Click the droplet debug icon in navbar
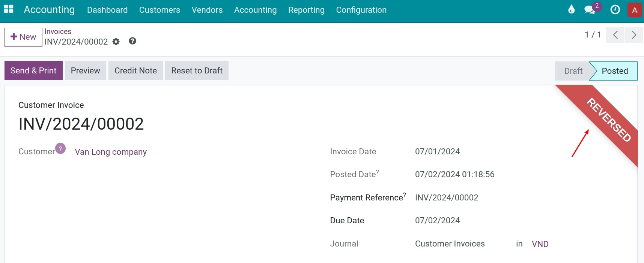This screenshot has height=263, width=644. 571,9
